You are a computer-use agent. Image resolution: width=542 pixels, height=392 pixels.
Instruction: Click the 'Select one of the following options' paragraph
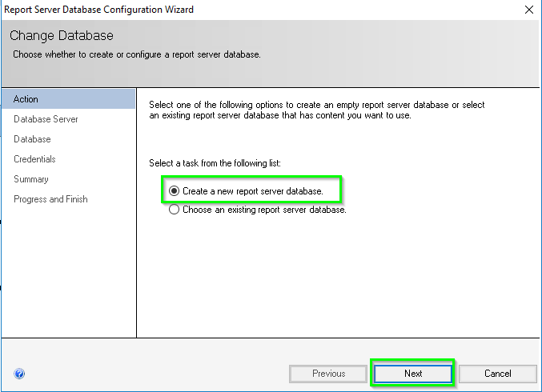pyautogui.click(x=316, y=110)
